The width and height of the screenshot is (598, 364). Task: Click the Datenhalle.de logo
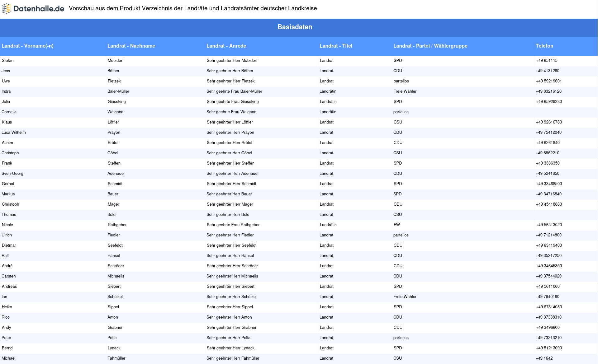[x=33, y=9]
